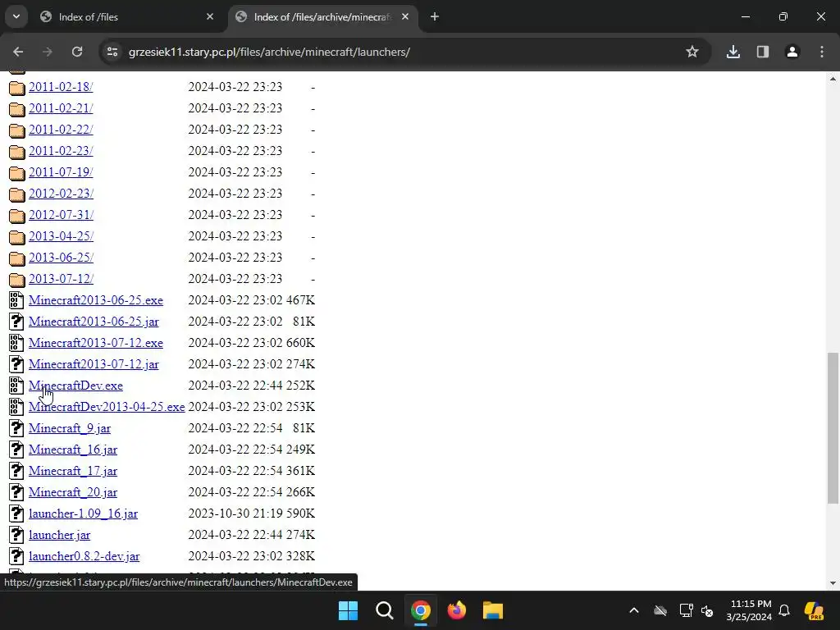The height and width of the screenshot is (630, 840).
Task: Open the Windows Start menu
Action: coord(348,610)
